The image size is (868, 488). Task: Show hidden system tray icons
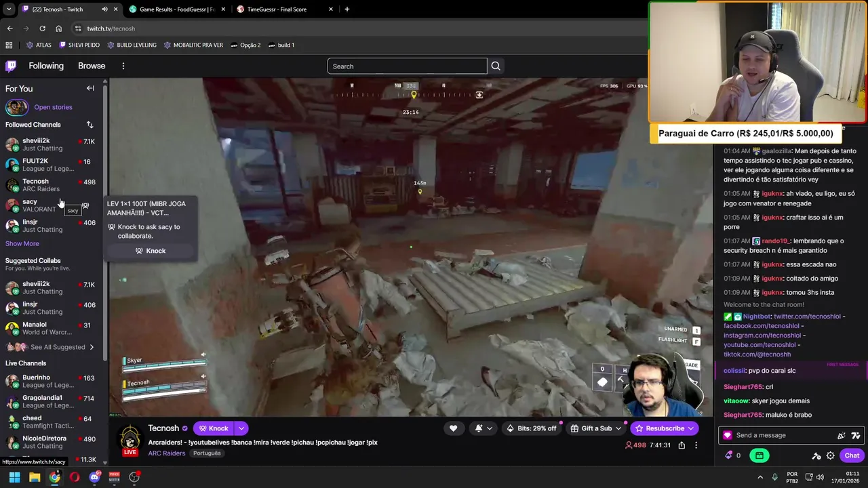759,477
